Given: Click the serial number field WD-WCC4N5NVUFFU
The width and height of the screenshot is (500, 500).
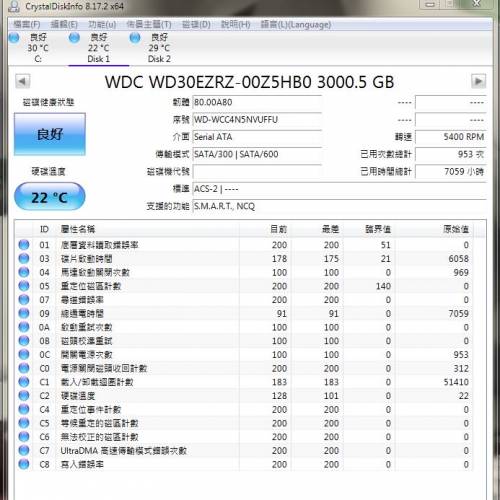Looking at the screenshot, I should tap(257, 120).
